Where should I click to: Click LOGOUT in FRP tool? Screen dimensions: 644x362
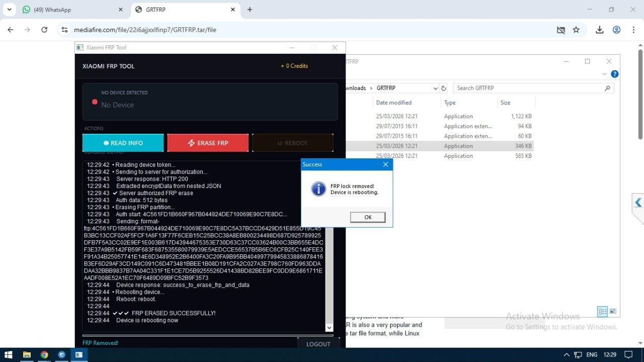(x=318, y=344)
